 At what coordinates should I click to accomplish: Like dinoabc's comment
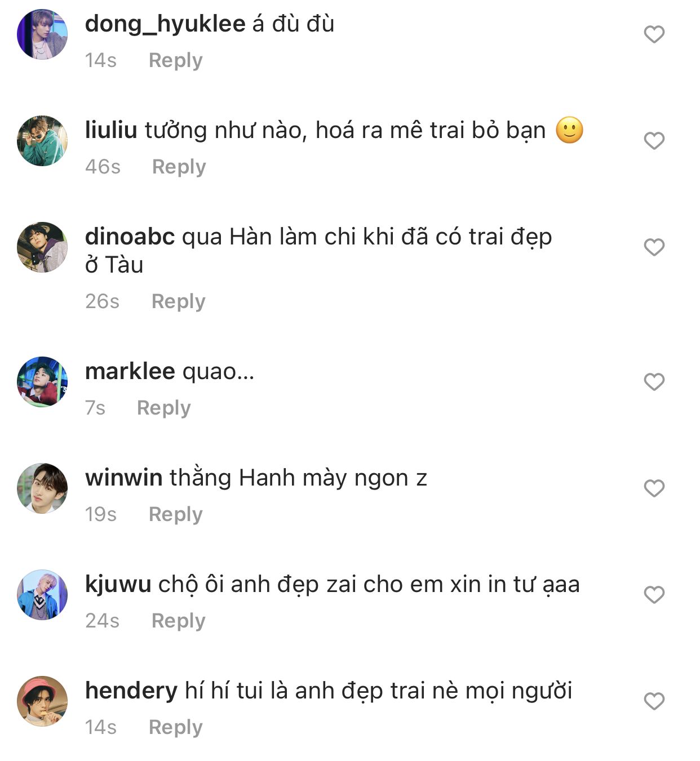coord(654,247)
